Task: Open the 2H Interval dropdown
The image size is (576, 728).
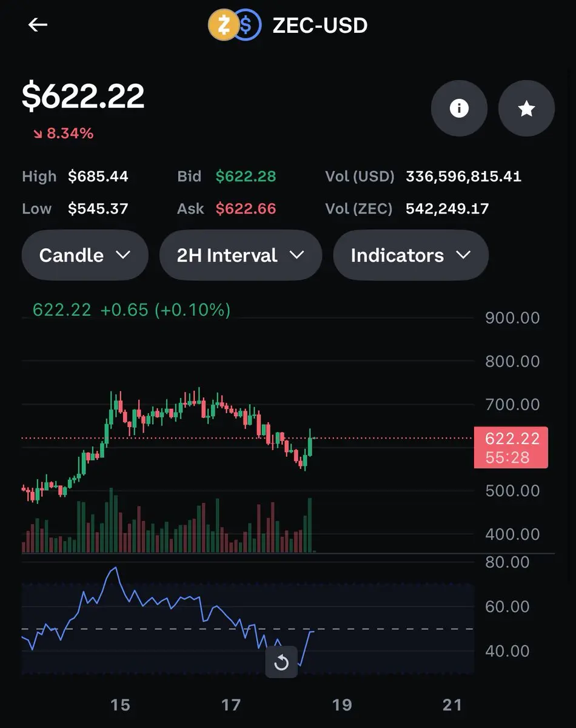Action: pyautogui.click(x=240, y=255)
